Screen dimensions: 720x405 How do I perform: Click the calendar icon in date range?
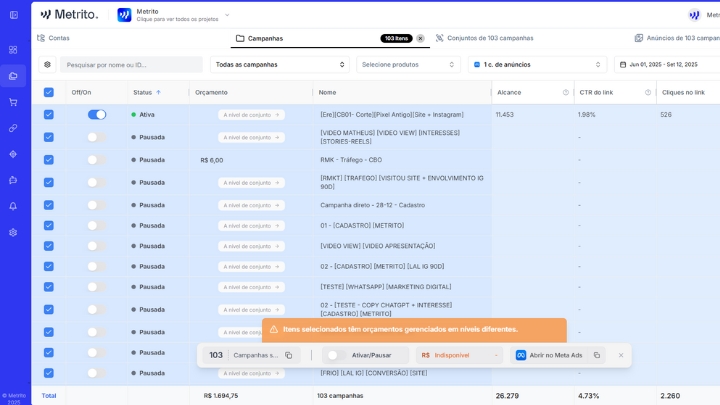(623, 65)
